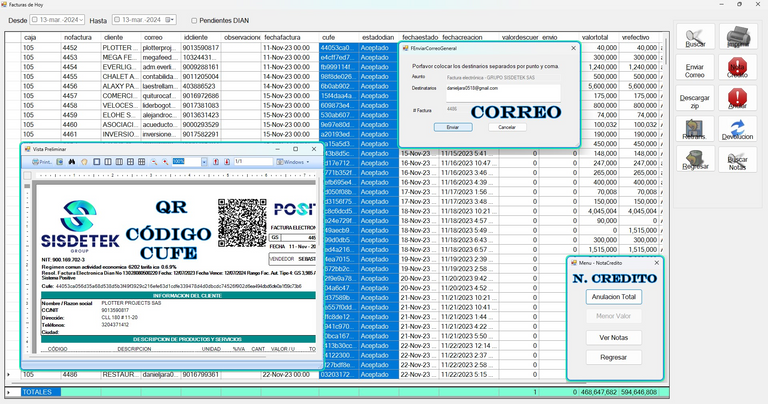Click Regresar button in the right side panel

pos(695,160)
